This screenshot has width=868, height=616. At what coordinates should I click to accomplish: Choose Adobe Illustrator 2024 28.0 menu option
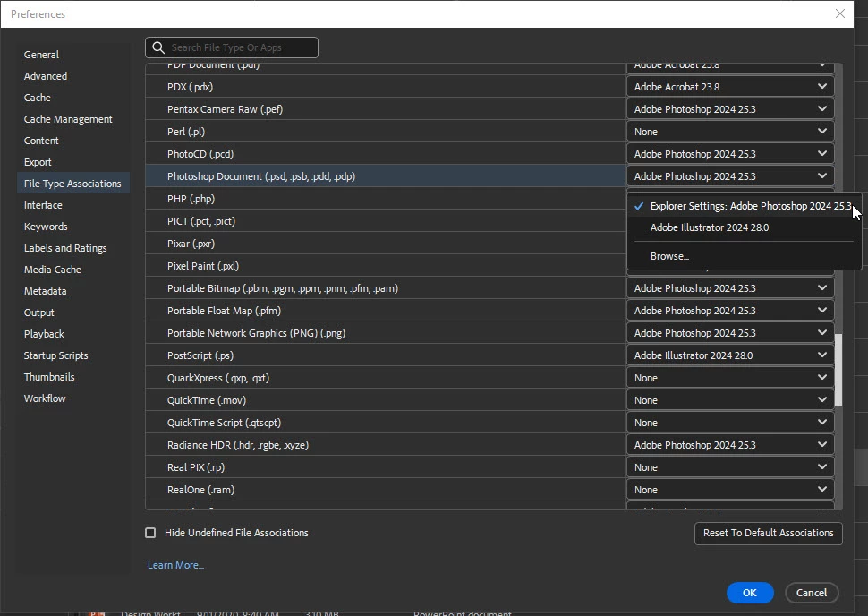[744, 227]
